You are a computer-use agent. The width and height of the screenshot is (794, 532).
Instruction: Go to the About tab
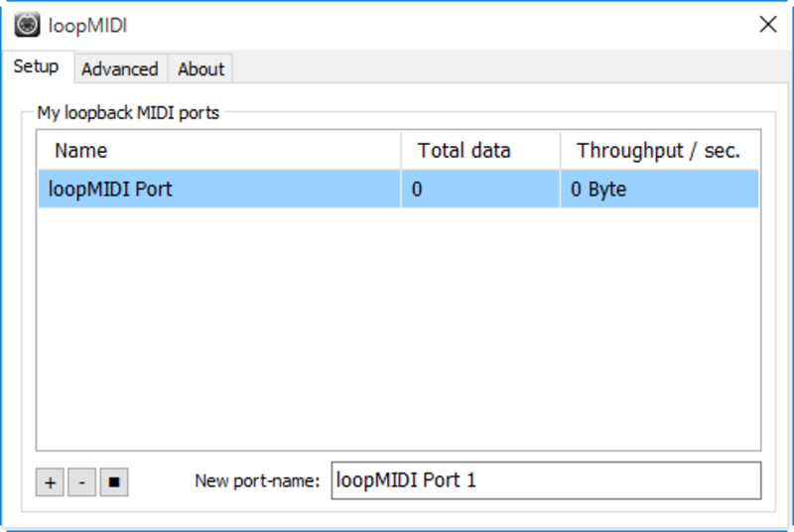(200, 68)
